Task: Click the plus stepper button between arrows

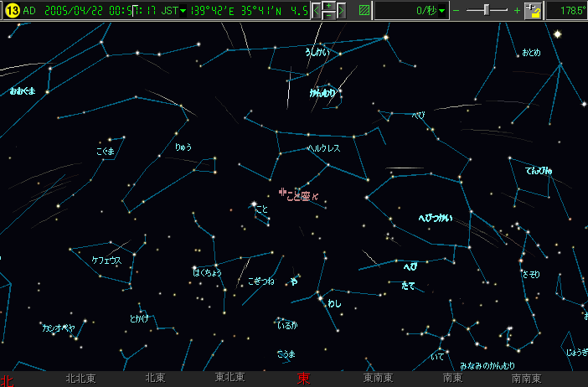Action: click(x=328, y=6)
